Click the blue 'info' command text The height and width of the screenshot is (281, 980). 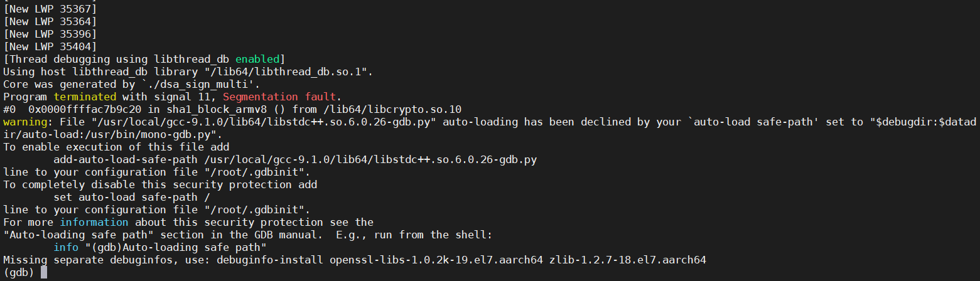(66, 247)
